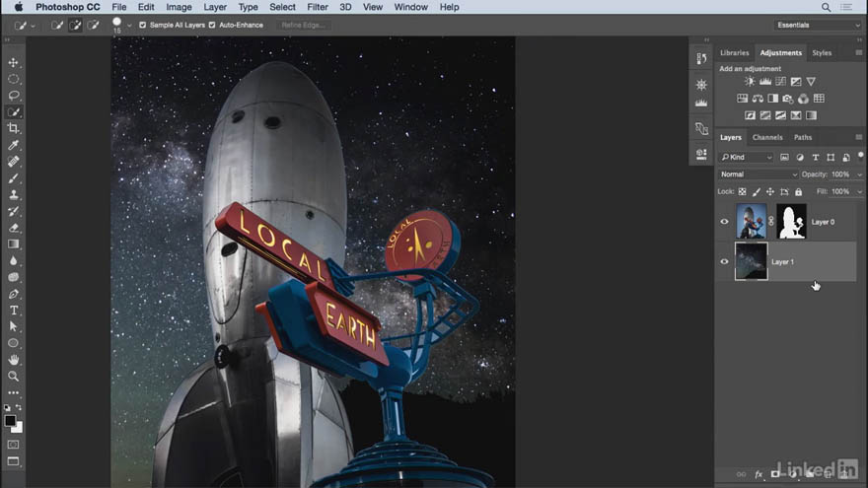Click the foreground color swatch
This screenshot has width=868, height=488.
[x=10, y=421]
